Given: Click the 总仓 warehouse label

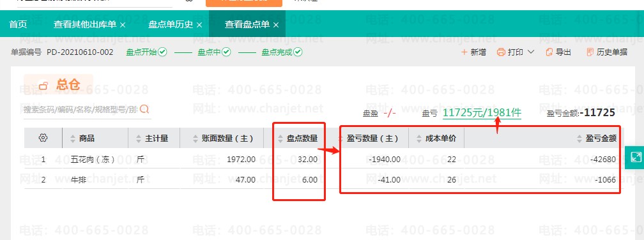Looking at the screenshot, I should coord(68,84).
